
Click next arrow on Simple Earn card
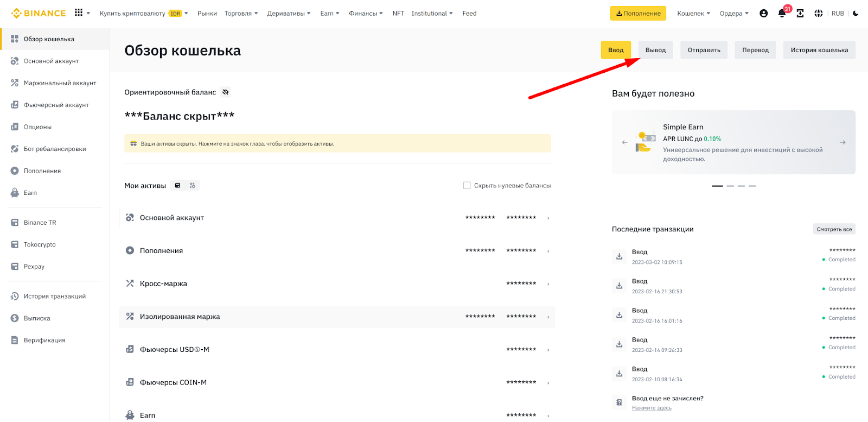[843, 142]
